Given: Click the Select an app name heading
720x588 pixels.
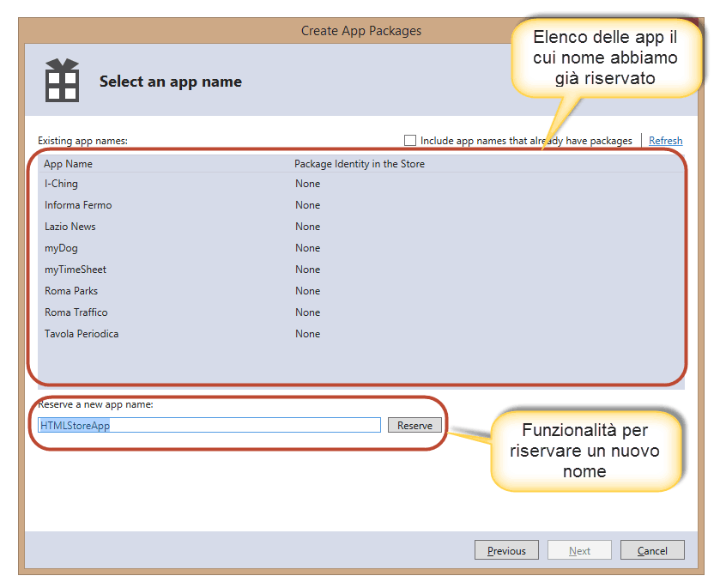Looking at the screenshot, I should 171,82.
